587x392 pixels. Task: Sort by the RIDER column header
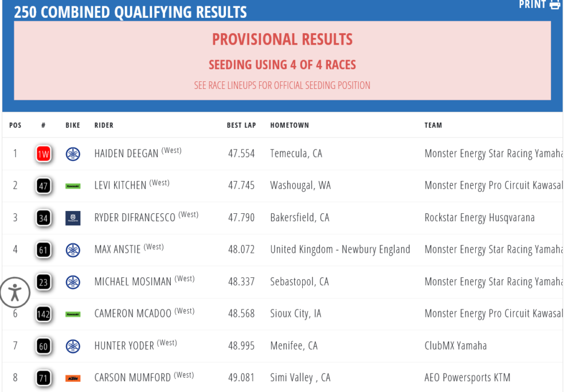(104, 125)
